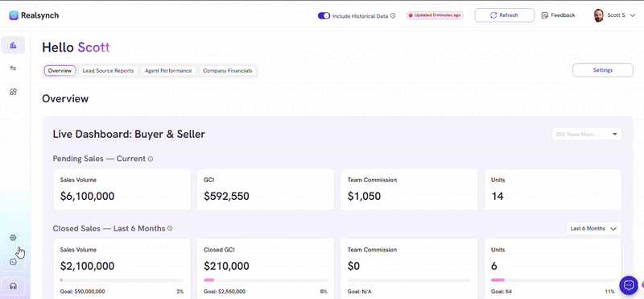The width and height of the screenshot is (644, 299).
Task: Expand the Scott S. account menu chevron
Action: (633, 15)
